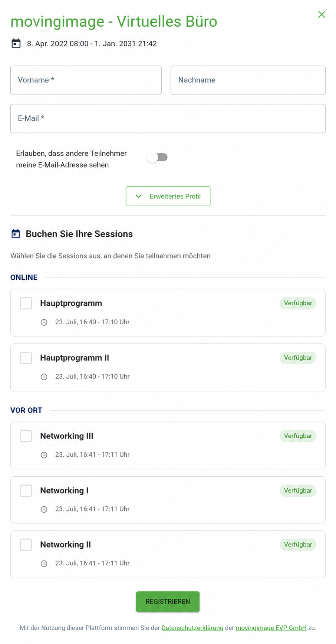The height and width of the screenshot is (644, 336).
Task: Click the clock icon under Hauptprogramm
Action: 44,322
